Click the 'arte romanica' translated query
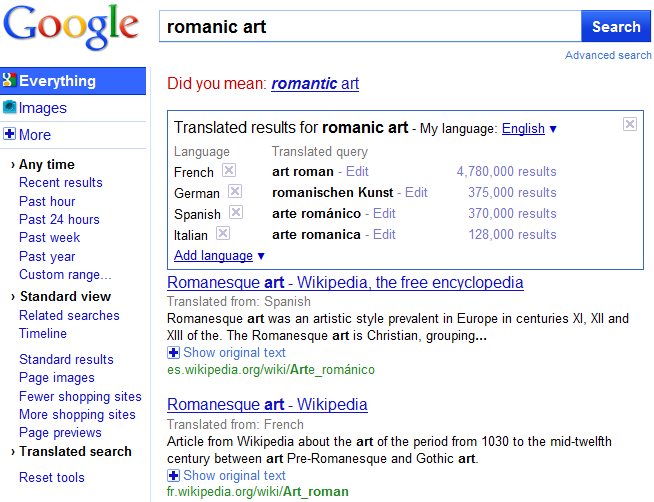 point(316,234)
